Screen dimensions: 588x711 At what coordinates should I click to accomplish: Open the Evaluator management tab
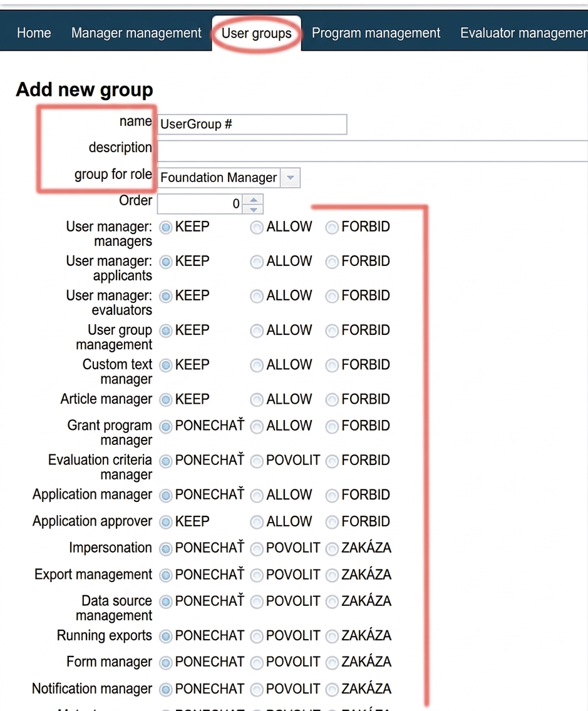click(x=524, y=33)
